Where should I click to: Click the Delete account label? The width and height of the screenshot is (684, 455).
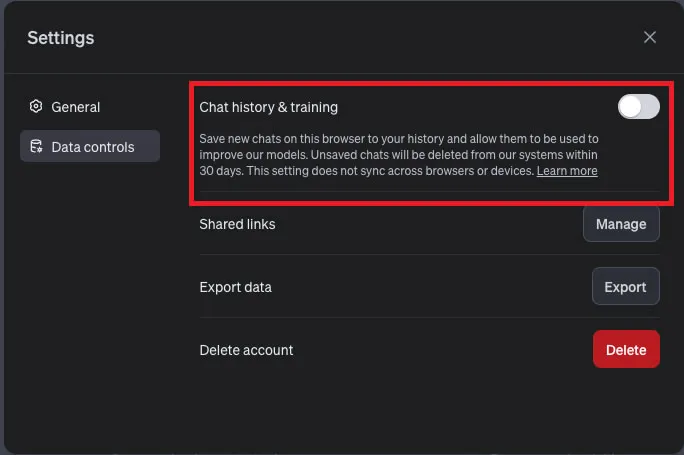[x=246, y=350]
